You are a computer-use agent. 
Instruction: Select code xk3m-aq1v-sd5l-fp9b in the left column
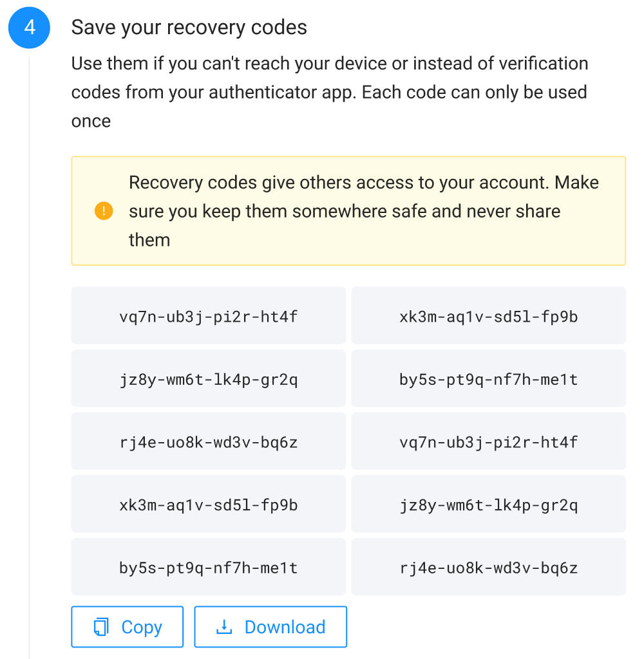pos(209,505)
